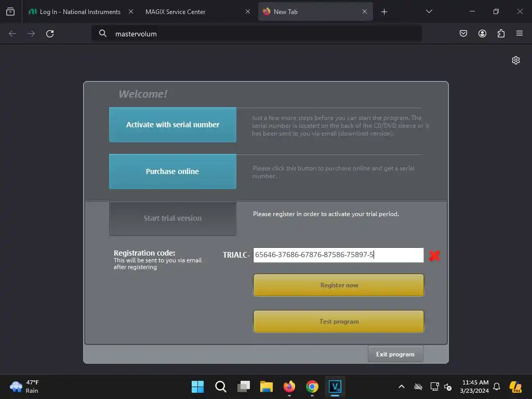Click the OneDrive tray icon
This screenshot has width=532, height=399.
pyautogui.click(x=418, y=387)
